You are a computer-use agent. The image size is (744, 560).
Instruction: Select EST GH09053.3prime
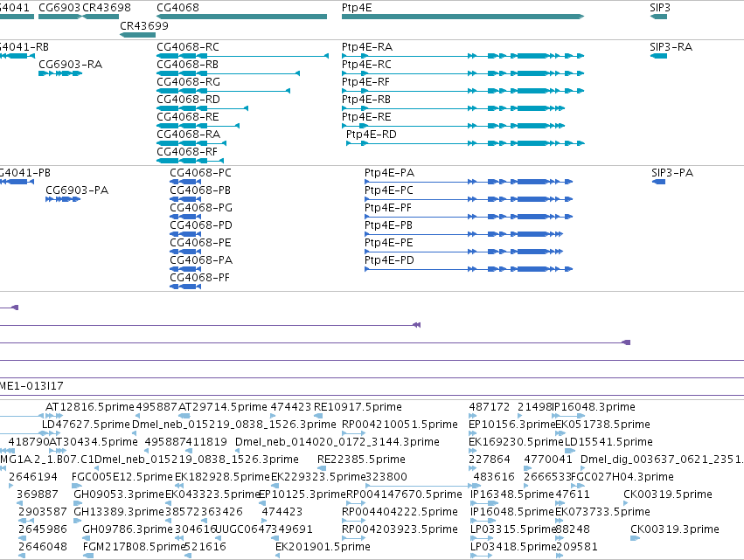[119, 494]
